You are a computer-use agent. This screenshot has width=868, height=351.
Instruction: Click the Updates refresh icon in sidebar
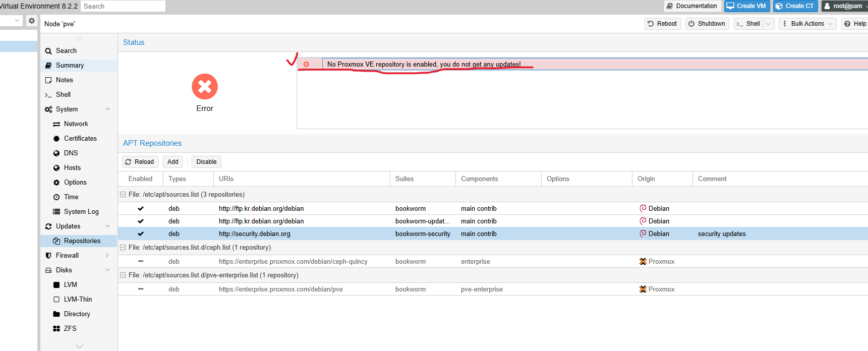tap(48, 226)
